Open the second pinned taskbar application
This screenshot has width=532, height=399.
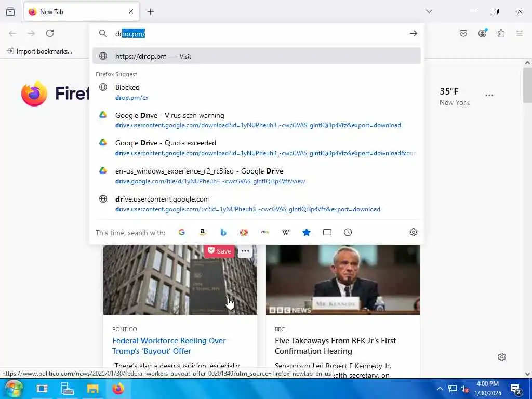click(x=67, y=389)
